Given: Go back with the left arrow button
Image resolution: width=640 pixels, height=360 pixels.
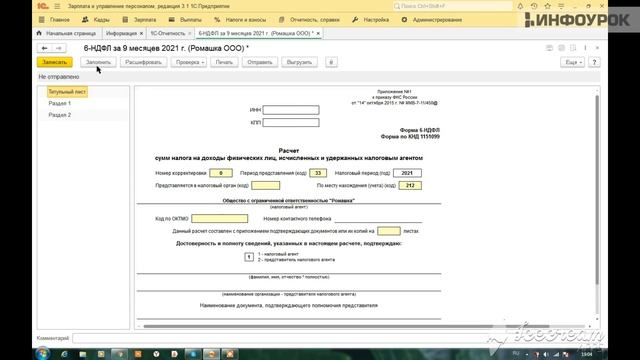Looking at the screenshot, I should coord(44,48).
